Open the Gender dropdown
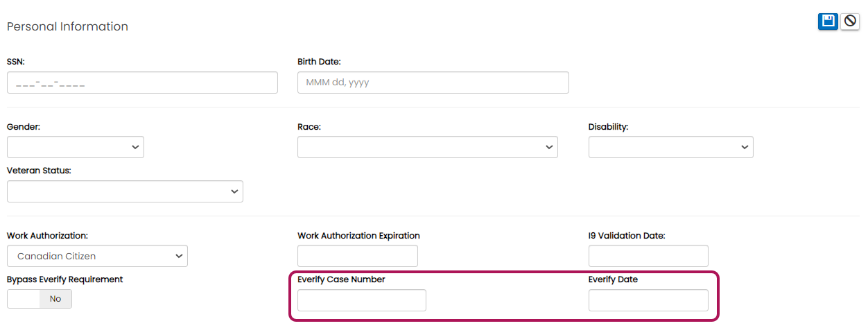This screenshot has height=328, width=868. [76, 147]
